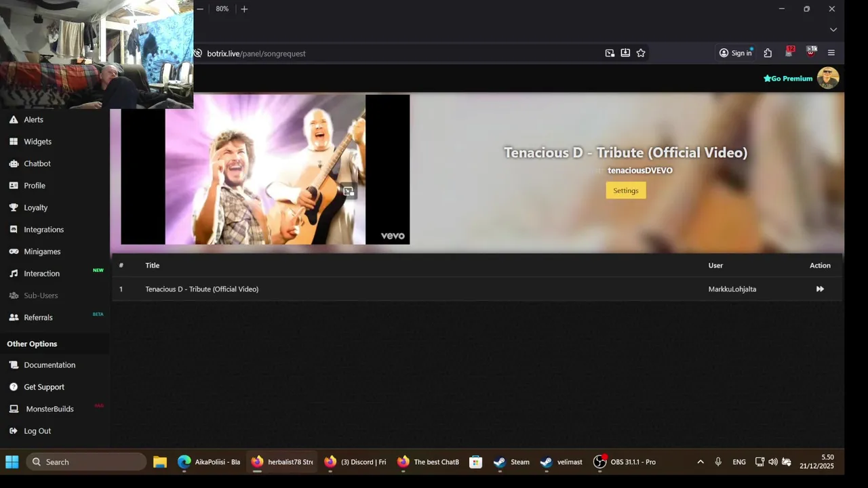Click the Action column header
The width and height of the screenshot is (868, 488).
(820, 265)
